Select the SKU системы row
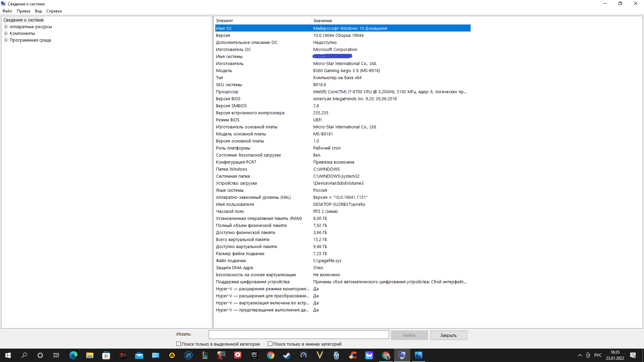644x362 pixels. pos(342,84)
